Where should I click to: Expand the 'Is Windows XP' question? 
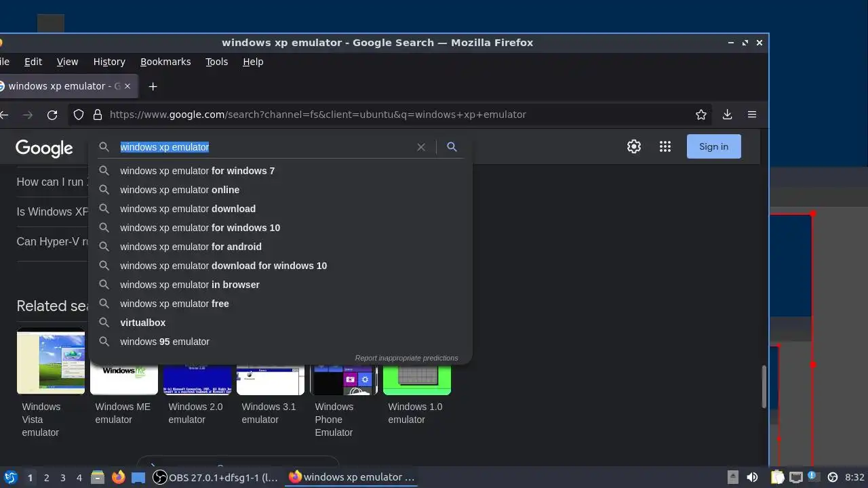[52, 211]
